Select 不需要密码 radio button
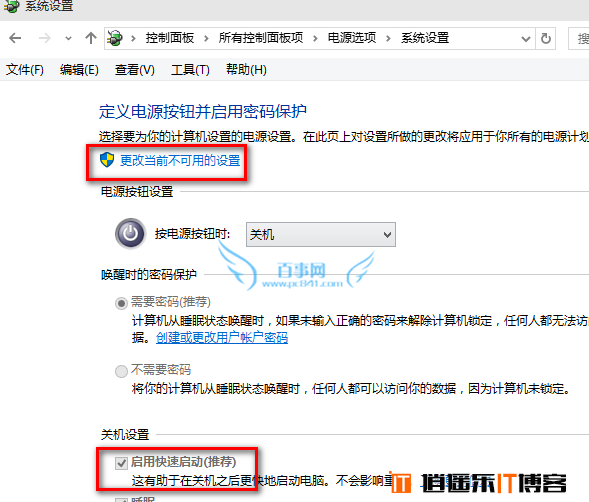The height and width of the screenshot is (502, 589). [x=121, y=371]
